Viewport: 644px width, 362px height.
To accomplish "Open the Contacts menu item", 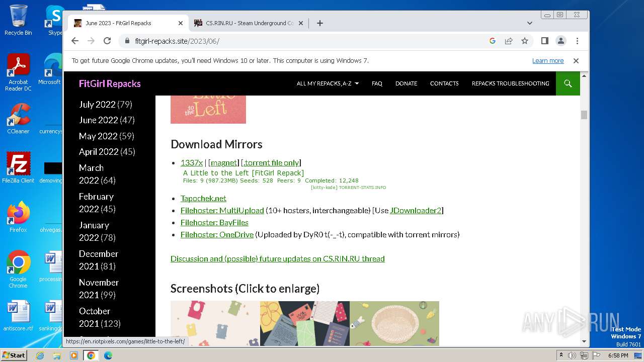I will pyautogui.click(x=444, y=83).
